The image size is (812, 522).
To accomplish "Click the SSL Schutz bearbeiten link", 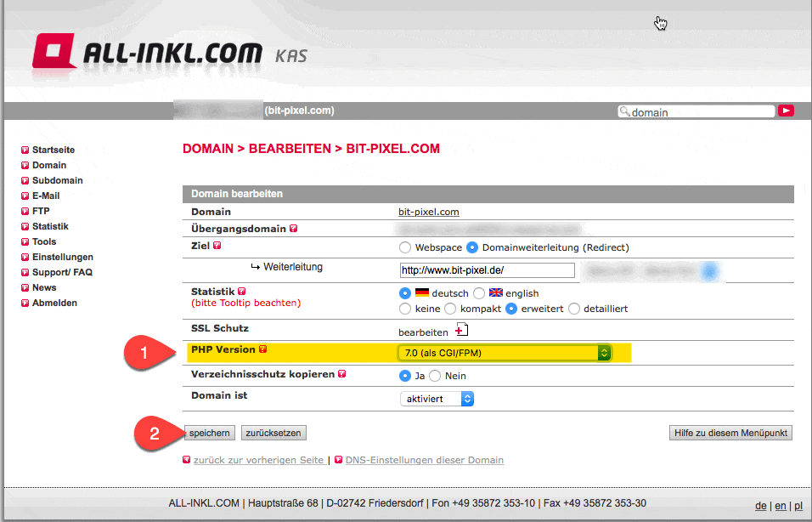I will 423,332.
